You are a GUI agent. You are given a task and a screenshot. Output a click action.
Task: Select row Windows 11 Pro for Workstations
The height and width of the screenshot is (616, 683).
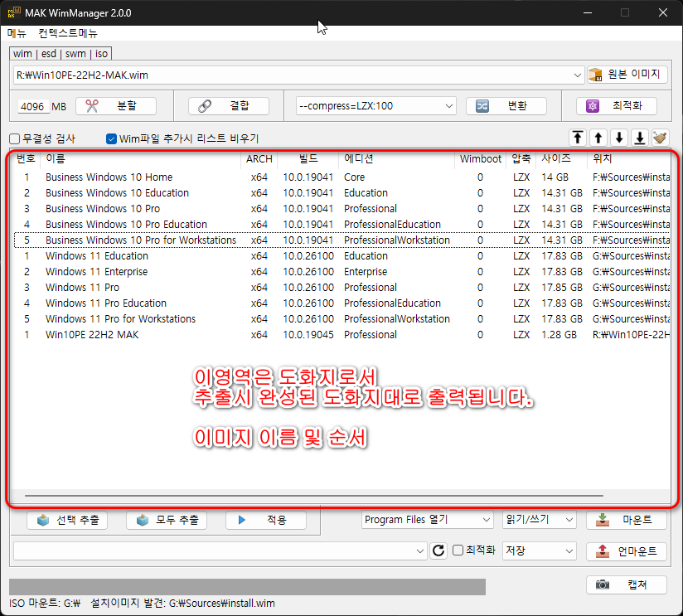coord(342,319)
